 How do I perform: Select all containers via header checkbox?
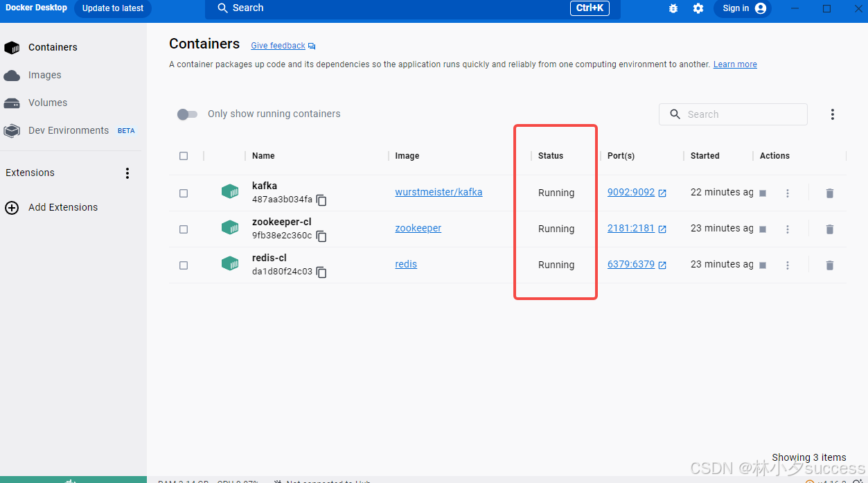pyautogui.click(x=184, y=156)
